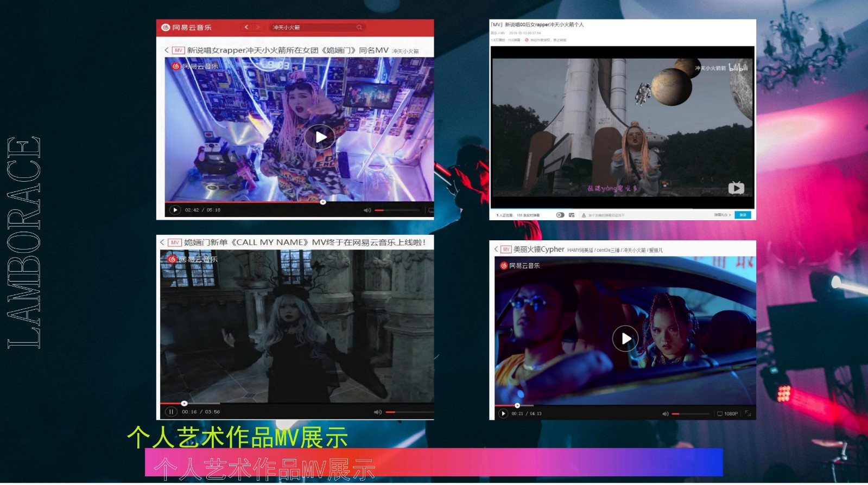868x485 pixels.
Task: Click the blue 发送 send button
Action: pyautogui.click(x=743, y=215)
